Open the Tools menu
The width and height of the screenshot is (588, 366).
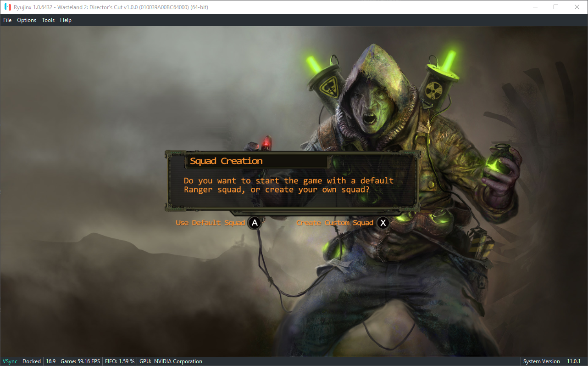pos(48,20)
